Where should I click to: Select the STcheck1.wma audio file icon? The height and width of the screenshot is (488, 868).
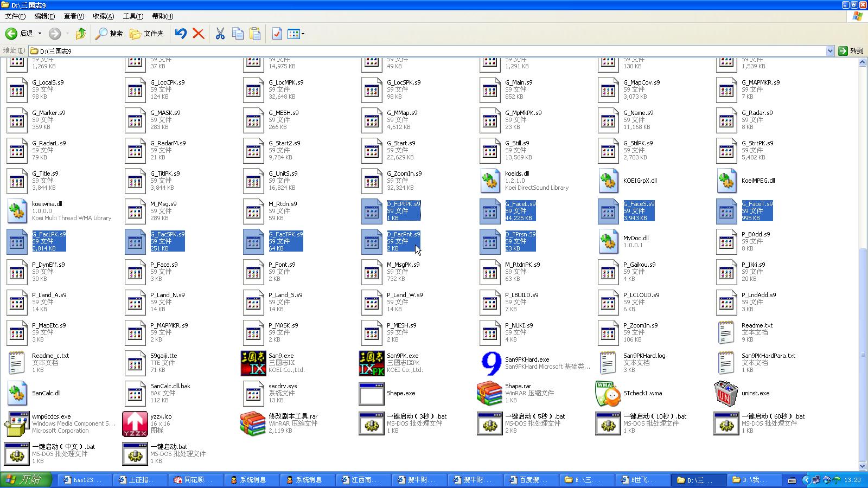608,394
